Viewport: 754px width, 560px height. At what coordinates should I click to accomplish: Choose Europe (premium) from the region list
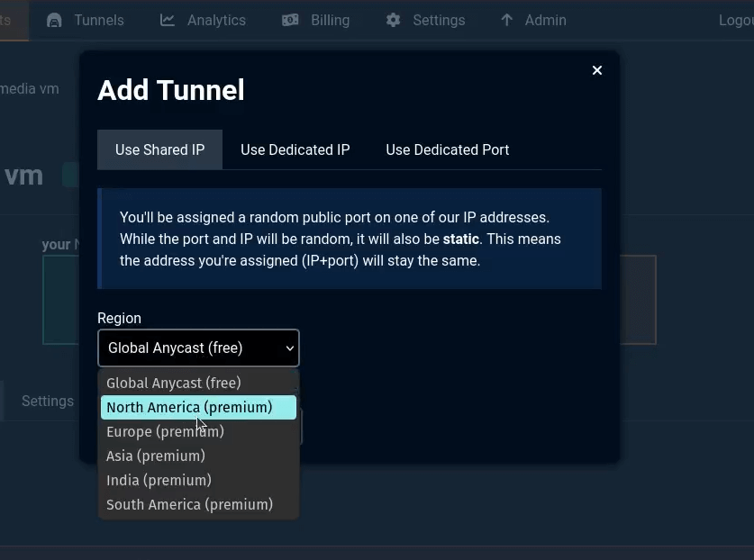click(x=165, y=431)
